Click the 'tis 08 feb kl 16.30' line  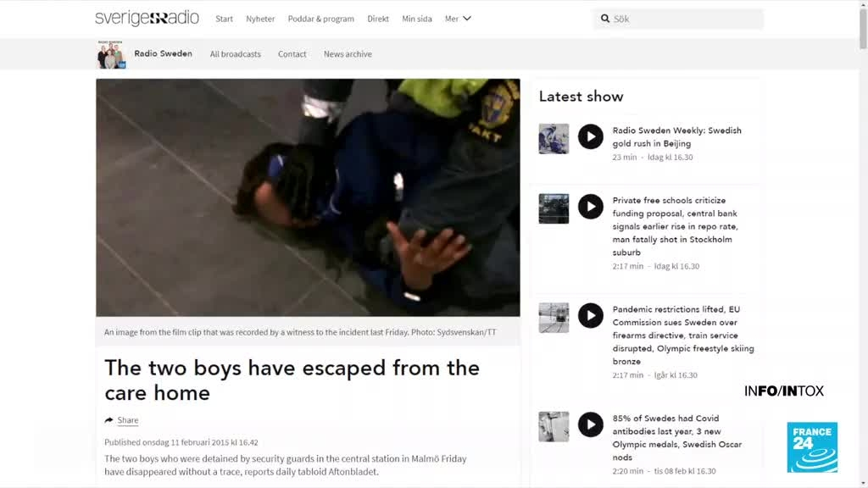click(x=664, y=471)
